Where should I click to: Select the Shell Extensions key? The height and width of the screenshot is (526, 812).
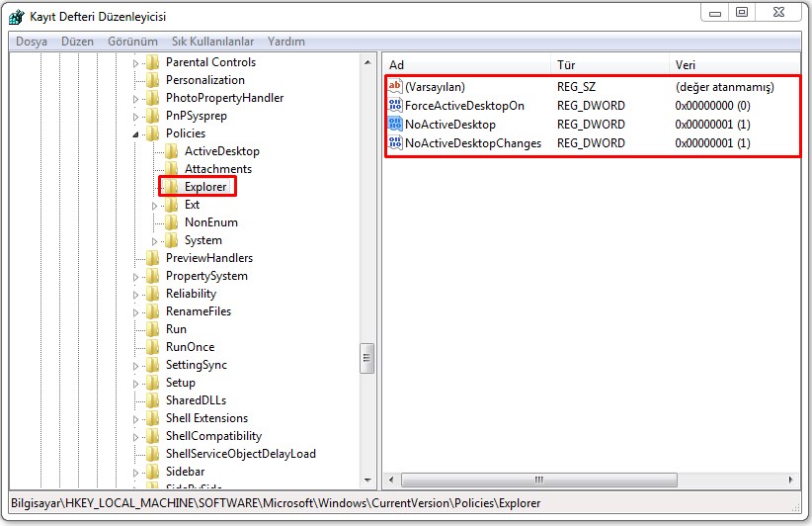[206, 418]
